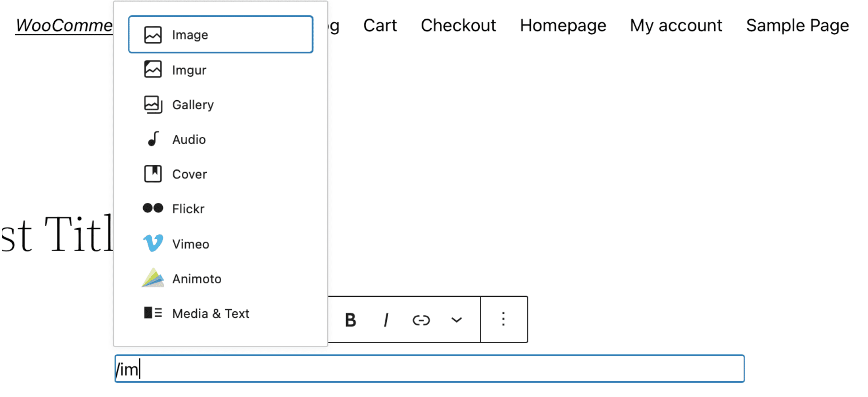868x397 pixels.
Task: Select the Animoto embed icon
Action: (x=153, y=278)
